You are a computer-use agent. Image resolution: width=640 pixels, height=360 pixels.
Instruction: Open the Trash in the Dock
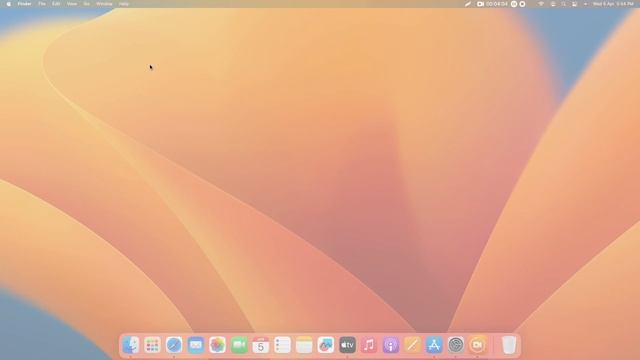click(509, 345)
